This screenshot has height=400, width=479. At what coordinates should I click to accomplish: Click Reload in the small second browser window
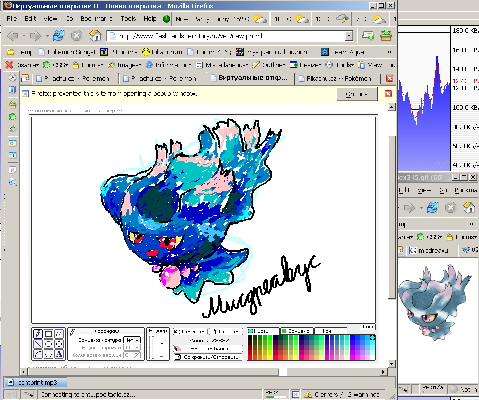pyautogui.click(x=432, y=208)
